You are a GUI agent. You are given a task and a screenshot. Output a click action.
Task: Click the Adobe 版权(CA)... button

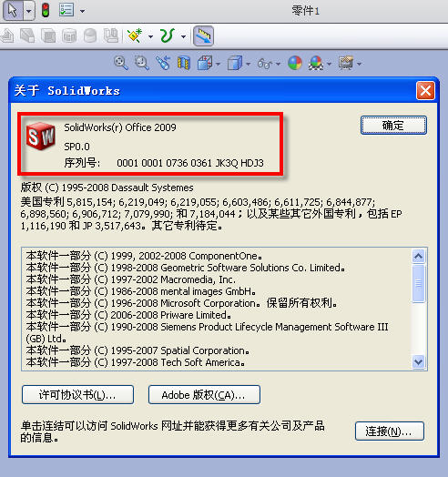coord(204,394)
